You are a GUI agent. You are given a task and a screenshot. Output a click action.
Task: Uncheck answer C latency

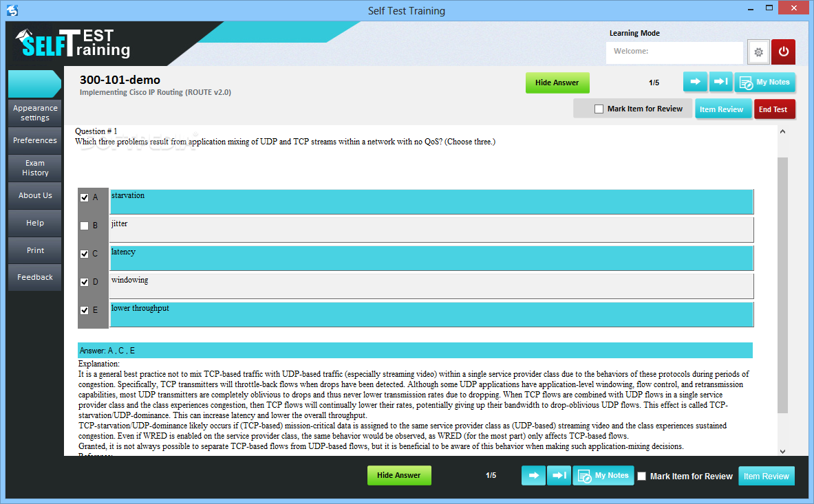click(84, 254)
